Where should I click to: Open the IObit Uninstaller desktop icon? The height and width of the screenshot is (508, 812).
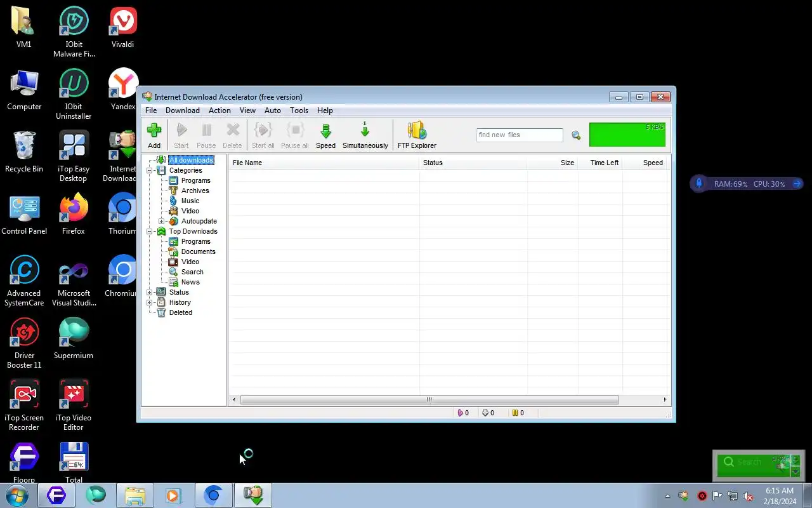[x=74, y=94]
